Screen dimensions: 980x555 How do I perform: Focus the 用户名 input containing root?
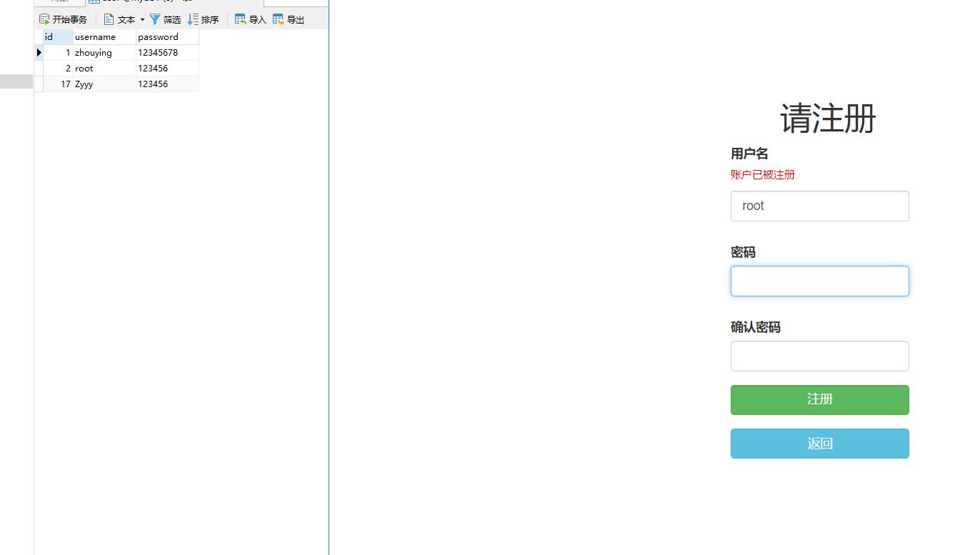click(x=819, y=206)
